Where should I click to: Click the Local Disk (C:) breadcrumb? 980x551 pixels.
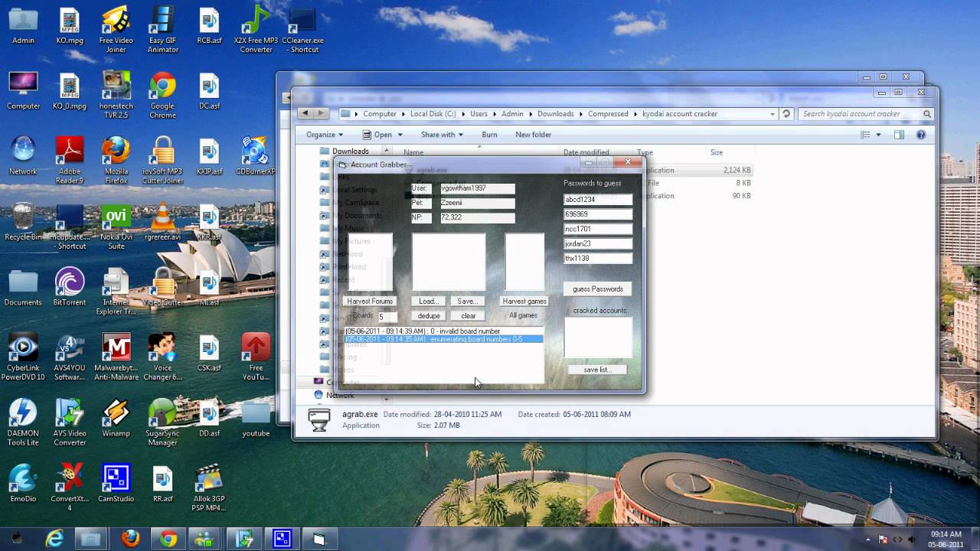433,114
